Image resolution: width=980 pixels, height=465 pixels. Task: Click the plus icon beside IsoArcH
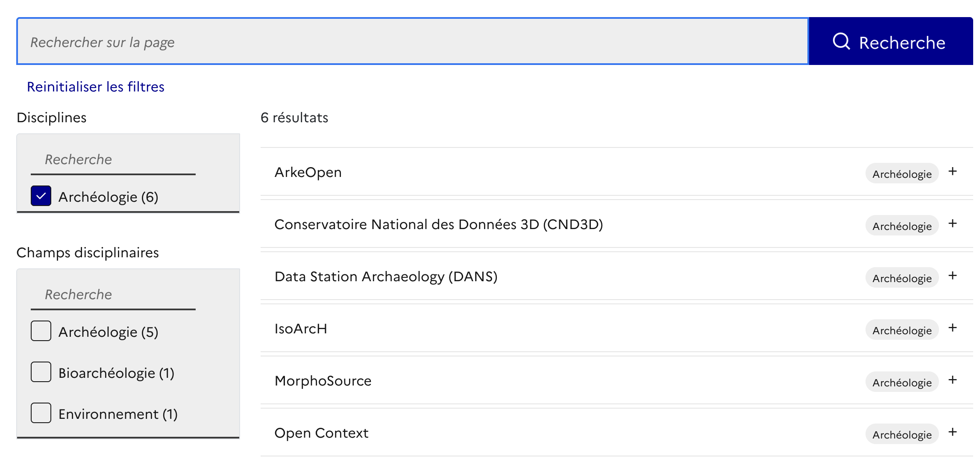pyautogui.click(x=952, y=328)
